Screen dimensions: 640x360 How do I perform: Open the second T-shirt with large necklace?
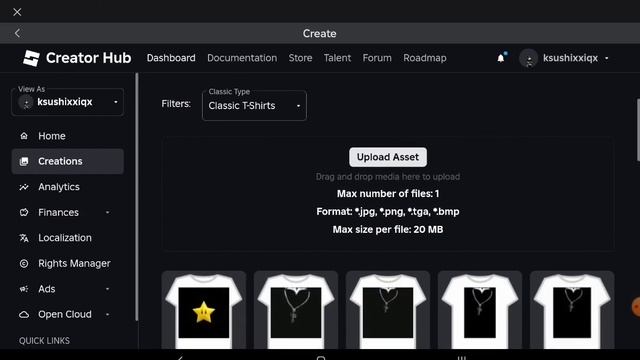[x=296, y=310]
